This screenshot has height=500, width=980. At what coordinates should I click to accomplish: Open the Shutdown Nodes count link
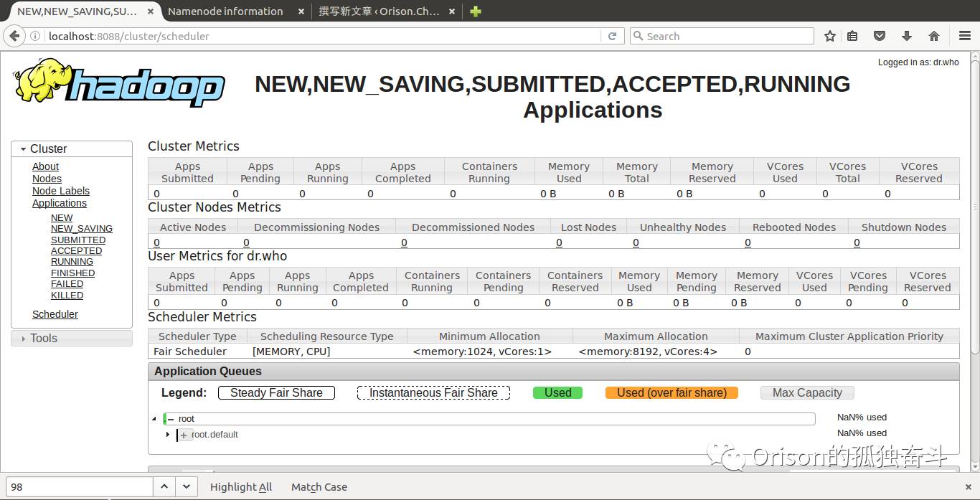(857, 242)
